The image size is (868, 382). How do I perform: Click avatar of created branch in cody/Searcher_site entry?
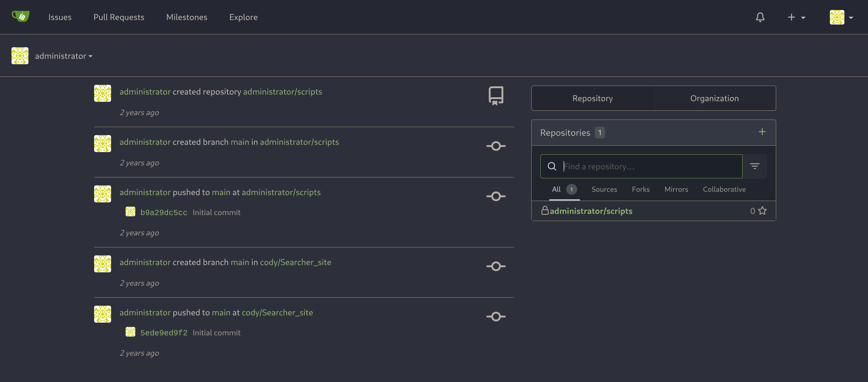(x=102, y=264)
